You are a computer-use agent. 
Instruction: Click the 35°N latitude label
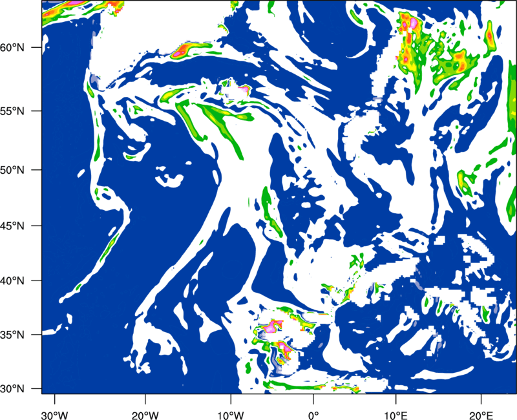click(x=12, y=335)
